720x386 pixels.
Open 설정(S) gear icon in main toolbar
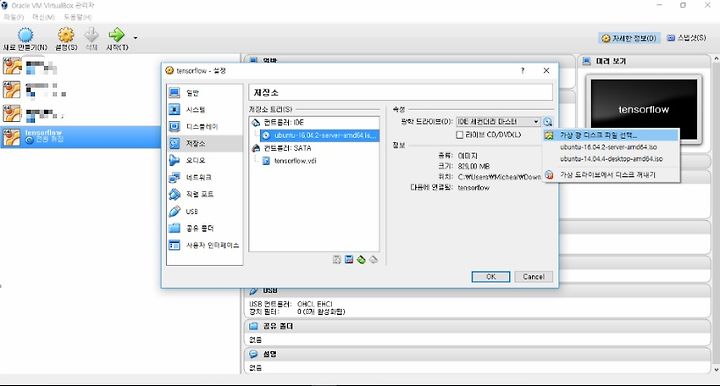click(x=66, y=35)
